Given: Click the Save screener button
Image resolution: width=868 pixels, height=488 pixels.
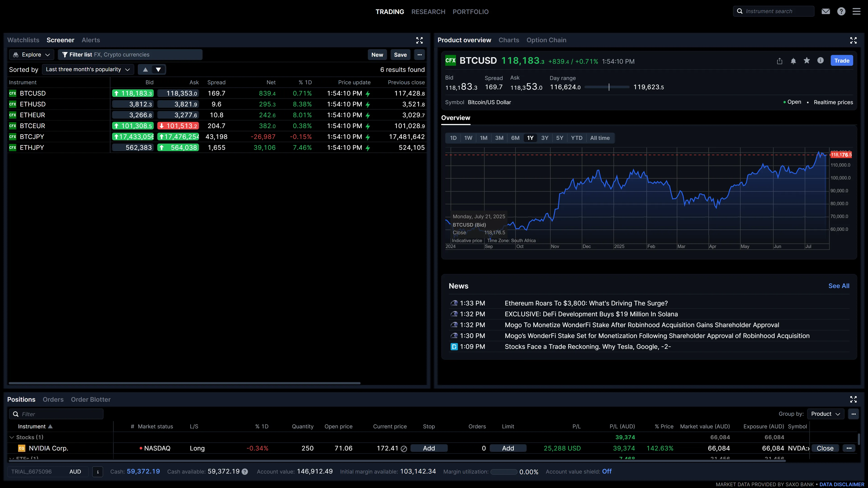Looking at the screenshot, I should tap(400, 54).
